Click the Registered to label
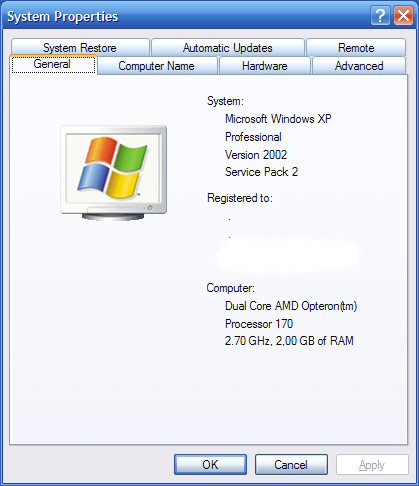This screenshot has width=419, height=486. [240, 198]
